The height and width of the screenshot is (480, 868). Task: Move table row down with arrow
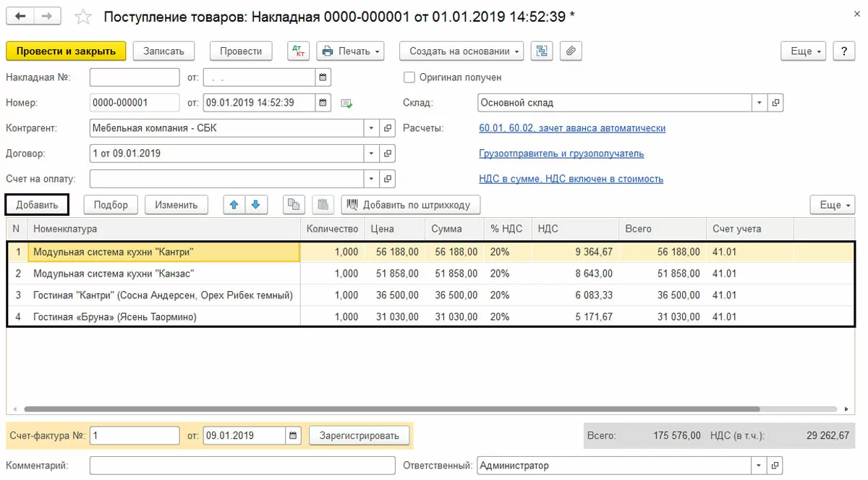tap(255, 205)
